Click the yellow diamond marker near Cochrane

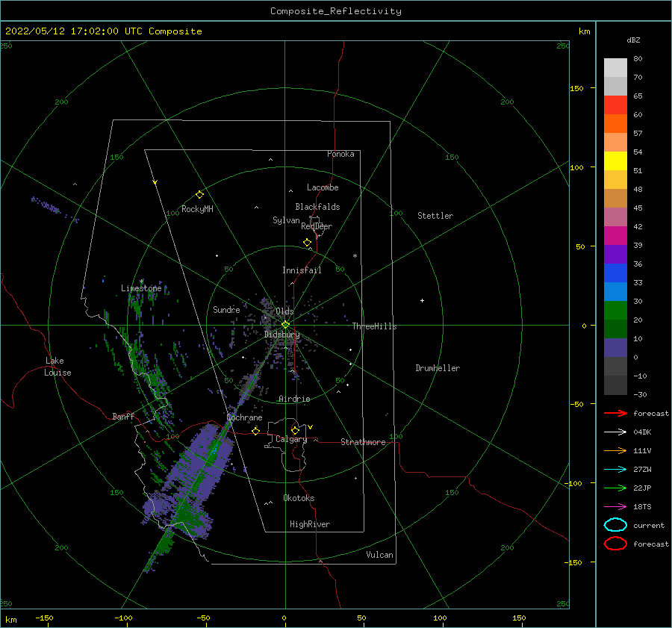(x=255, y=431)
